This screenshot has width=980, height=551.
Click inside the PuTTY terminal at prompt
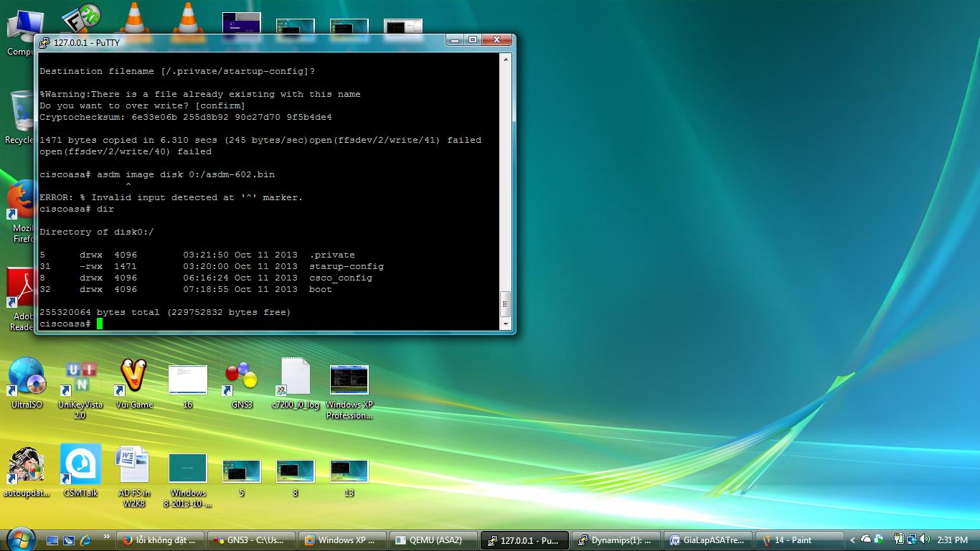pos(100,324)
